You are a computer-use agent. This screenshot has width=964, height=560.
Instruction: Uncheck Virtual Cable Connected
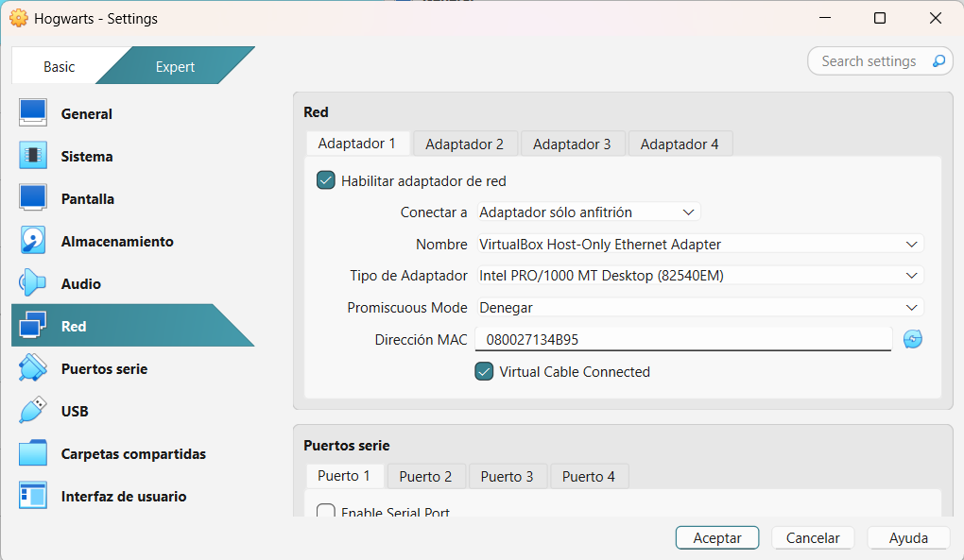point(484,372)
